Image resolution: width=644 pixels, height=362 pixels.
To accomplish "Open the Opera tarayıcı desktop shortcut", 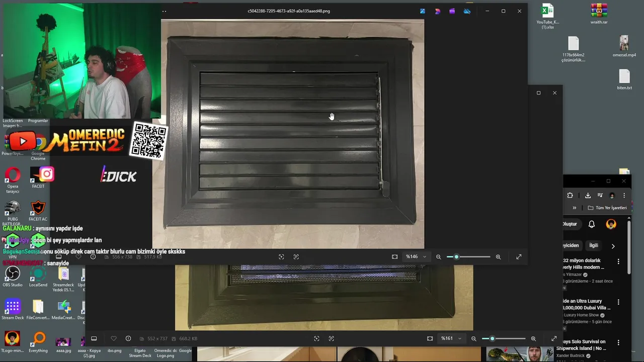I will pos(13,180).
